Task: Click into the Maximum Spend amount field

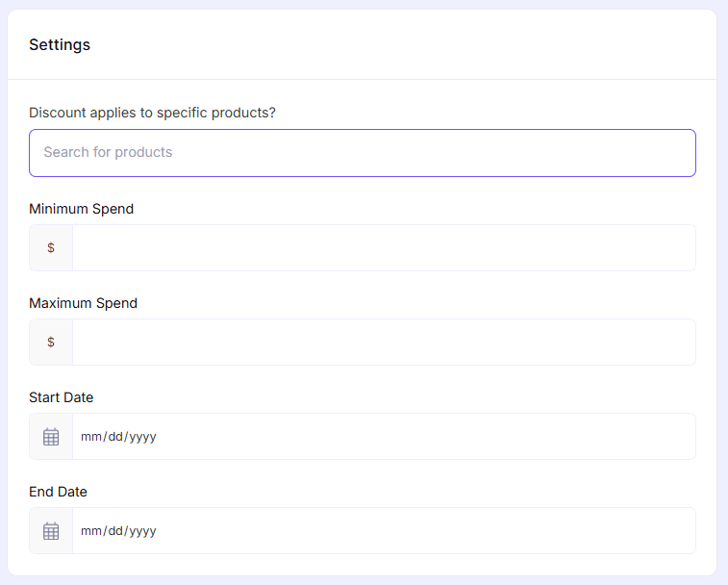Action: click(x=383, y=343)
